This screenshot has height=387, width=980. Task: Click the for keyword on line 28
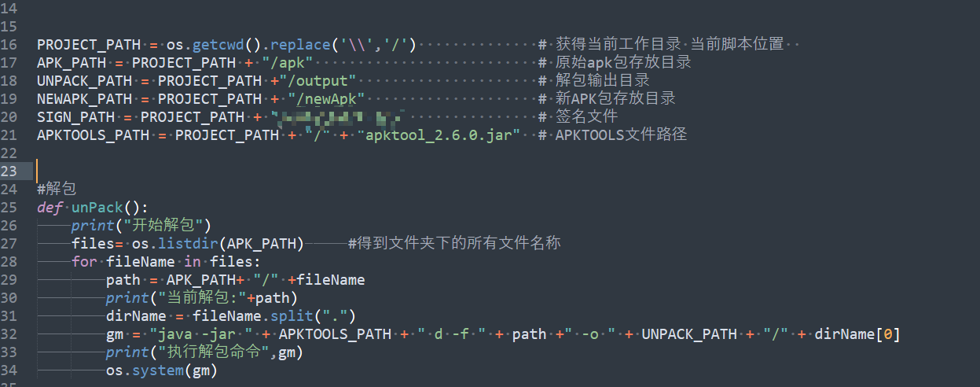[x=84, y=262]
